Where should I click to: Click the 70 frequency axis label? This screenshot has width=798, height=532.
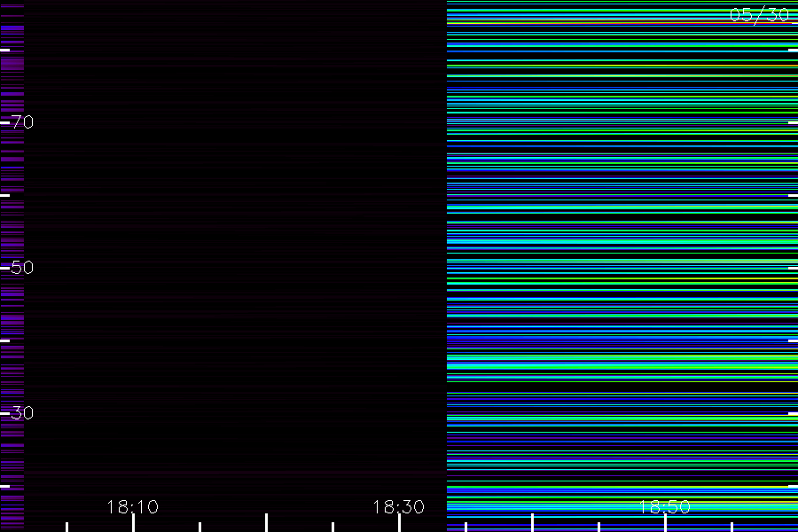point(22,121)
